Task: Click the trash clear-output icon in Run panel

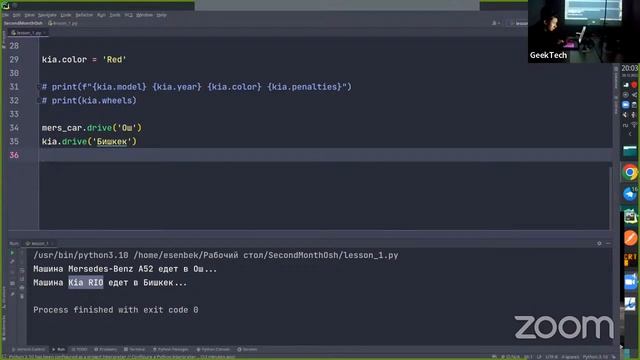Action: [22, 297]
